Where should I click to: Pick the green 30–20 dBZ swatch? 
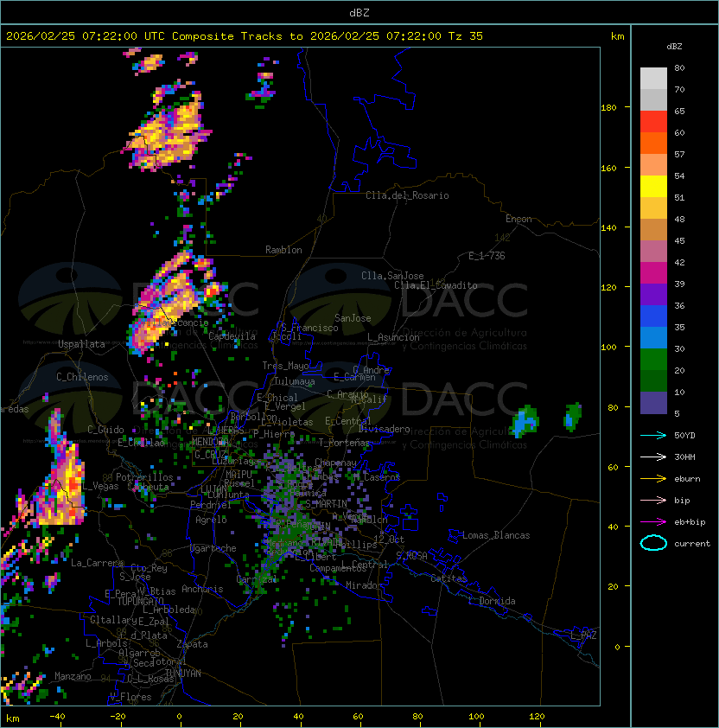(x=653, y=360)
